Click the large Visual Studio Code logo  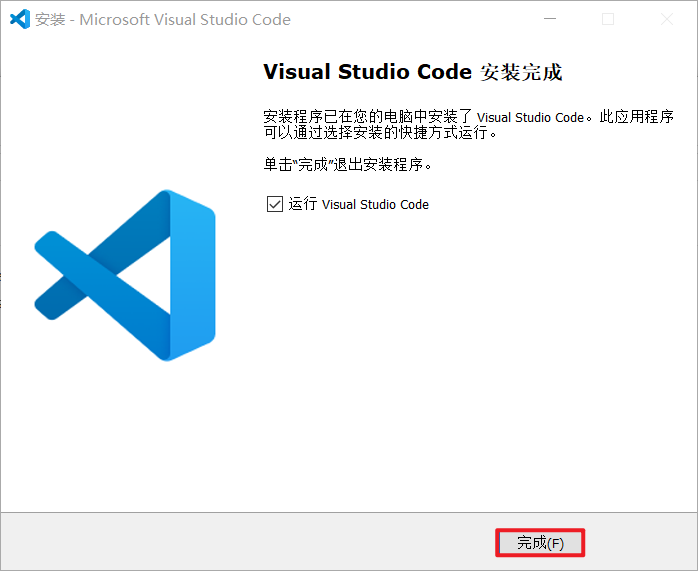point(125,275)
